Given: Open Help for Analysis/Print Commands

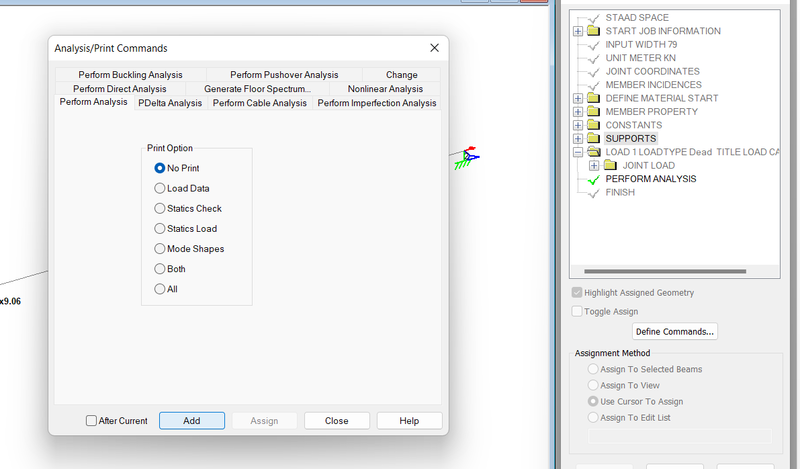Looking at the screenshot, I should click(x=409, y=421).
